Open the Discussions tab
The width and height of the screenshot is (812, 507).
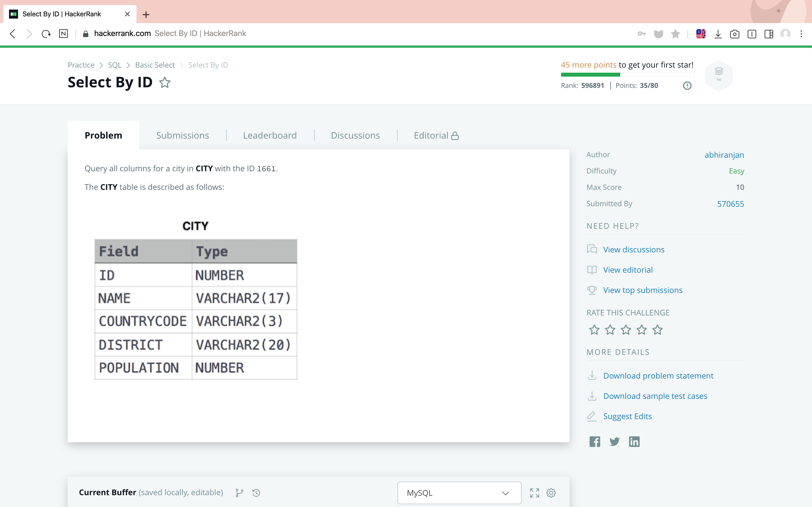pos(355,135)
